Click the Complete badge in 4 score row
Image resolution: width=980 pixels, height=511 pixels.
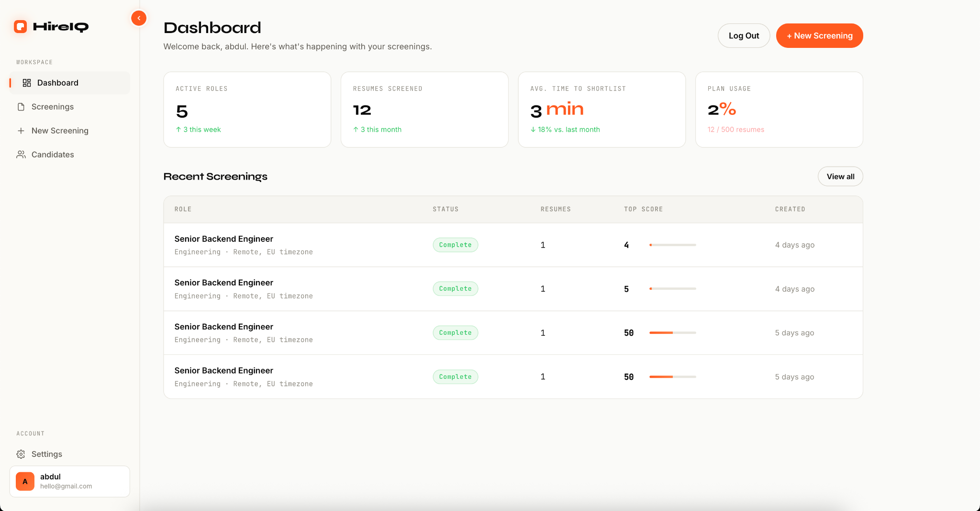456,245
